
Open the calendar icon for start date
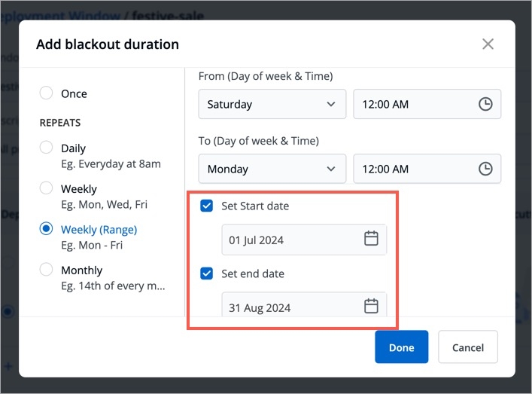tap(371, 239)
